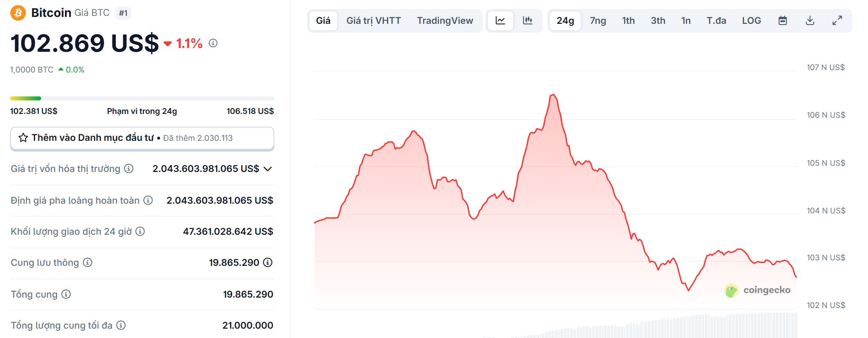The height and width of the screenshot is (338, 868).
Task: Click star icon in Thêm vào Danh mục đầu tư
Action: click(23, 138)
